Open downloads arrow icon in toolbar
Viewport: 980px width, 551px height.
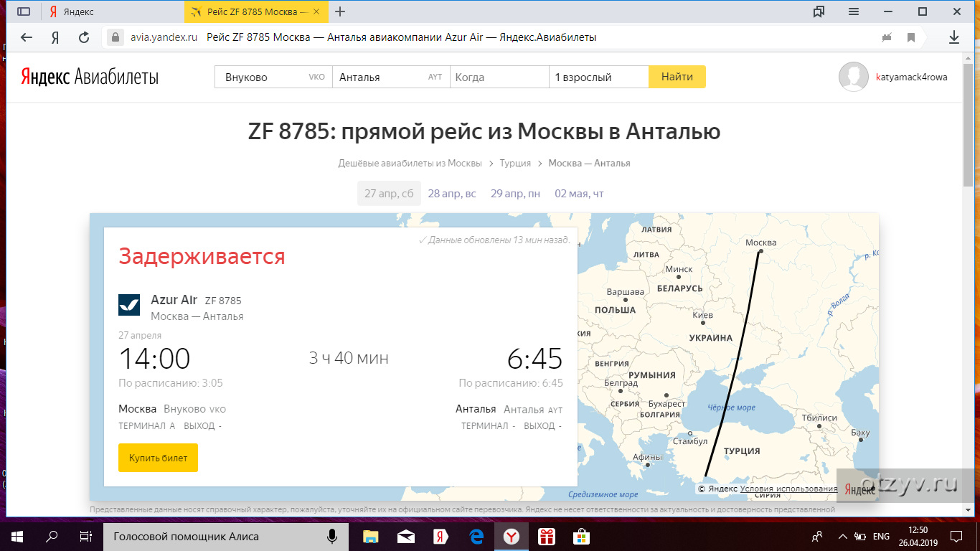click(954, 37)
